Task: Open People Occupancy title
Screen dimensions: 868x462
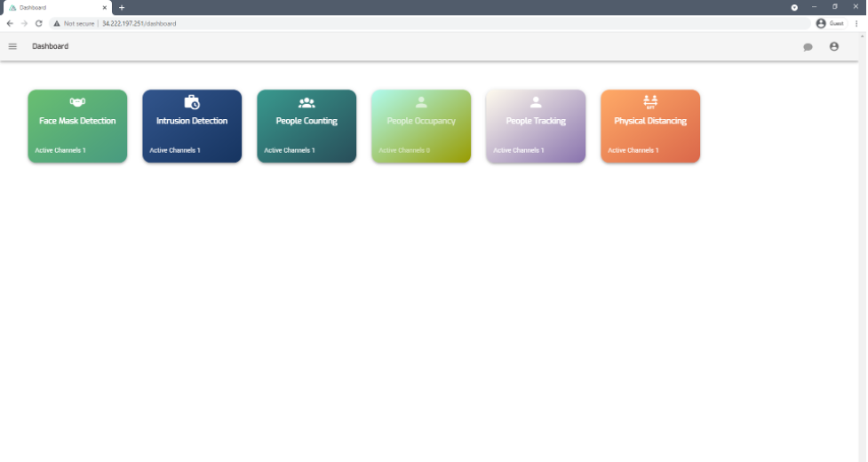Action: [421, 121]
